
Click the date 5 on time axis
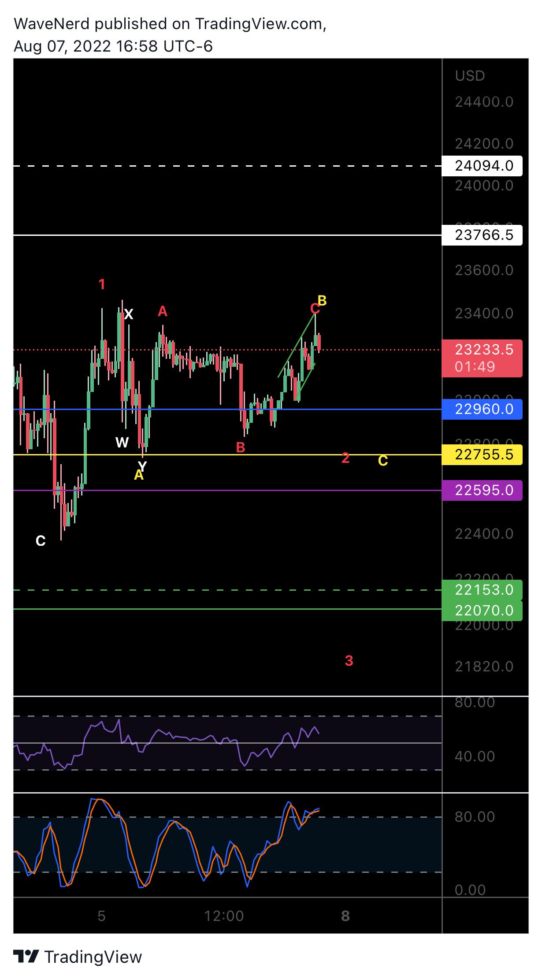tap(101, 916)
